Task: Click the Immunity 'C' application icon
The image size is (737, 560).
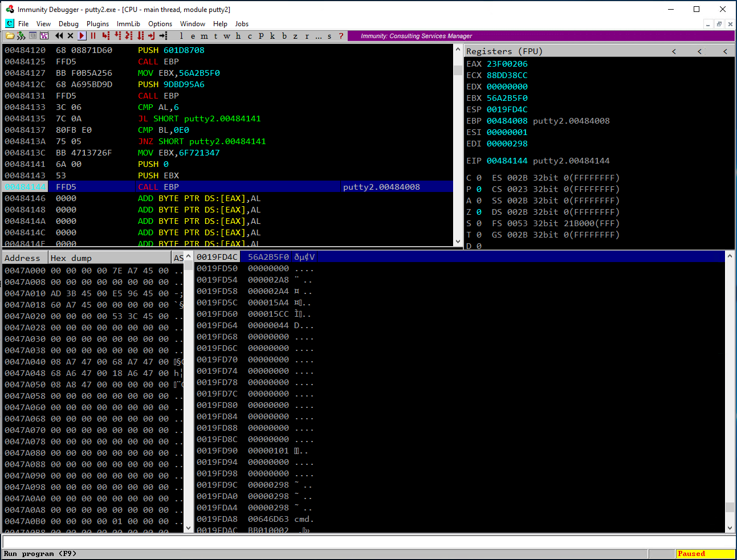Action: coord(10,23)
